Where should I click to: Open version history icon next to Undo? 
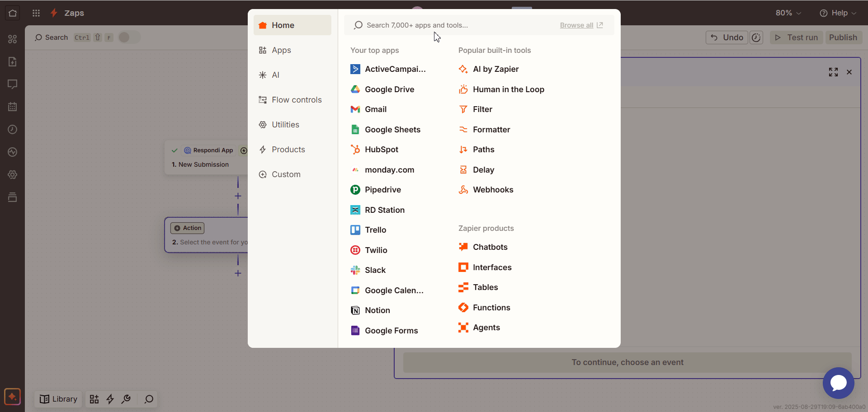[756, 37]
